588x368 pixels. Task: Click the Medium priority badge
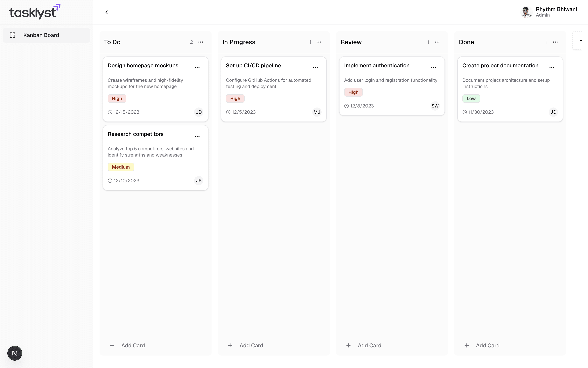click(121, 167)
